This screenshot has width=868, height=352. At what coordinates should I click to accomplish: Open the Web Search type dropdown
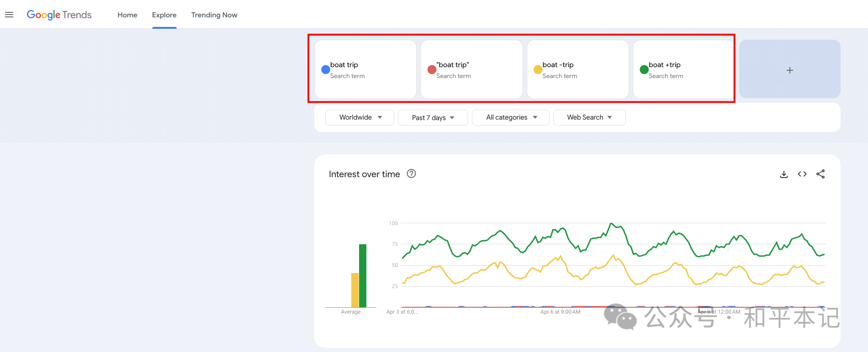[x=589, y=117]
